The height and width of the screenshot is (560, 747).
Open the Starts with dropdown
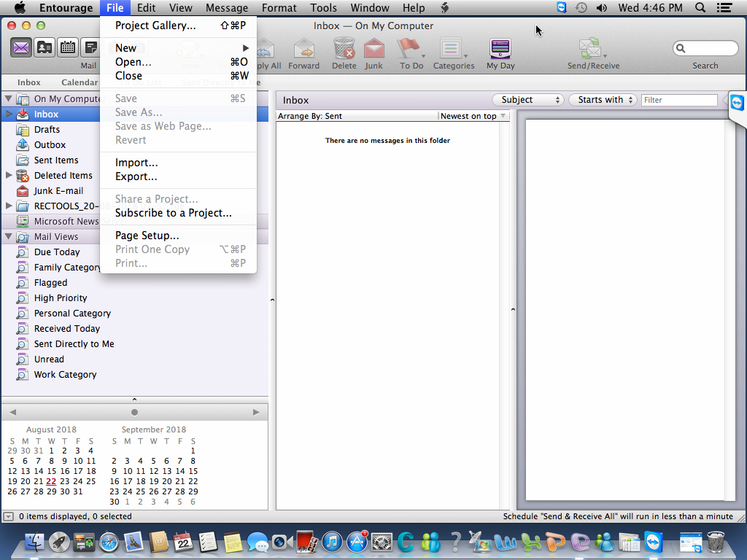coord(603,99)
